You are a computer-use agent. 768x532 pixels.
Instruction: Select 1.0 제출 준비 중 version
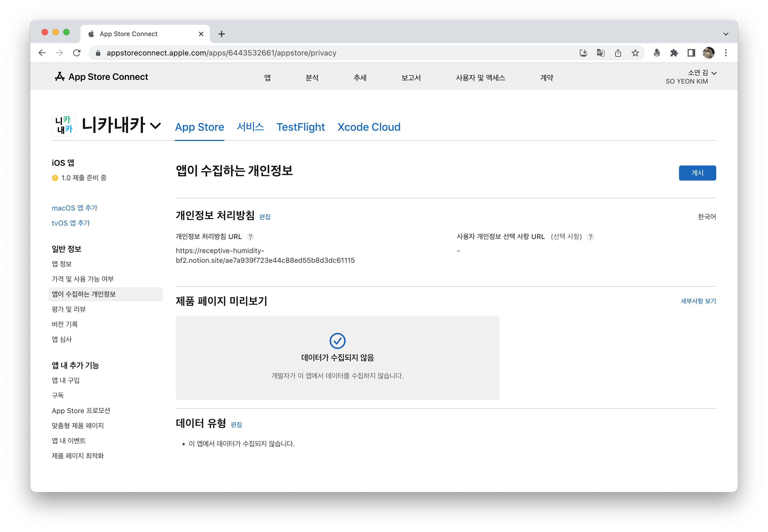(x=84, y=178)
